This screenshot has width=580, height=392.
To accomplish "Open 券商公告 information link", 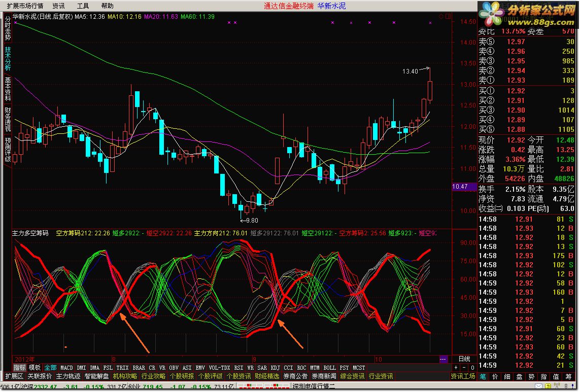I will coord(295,376).
